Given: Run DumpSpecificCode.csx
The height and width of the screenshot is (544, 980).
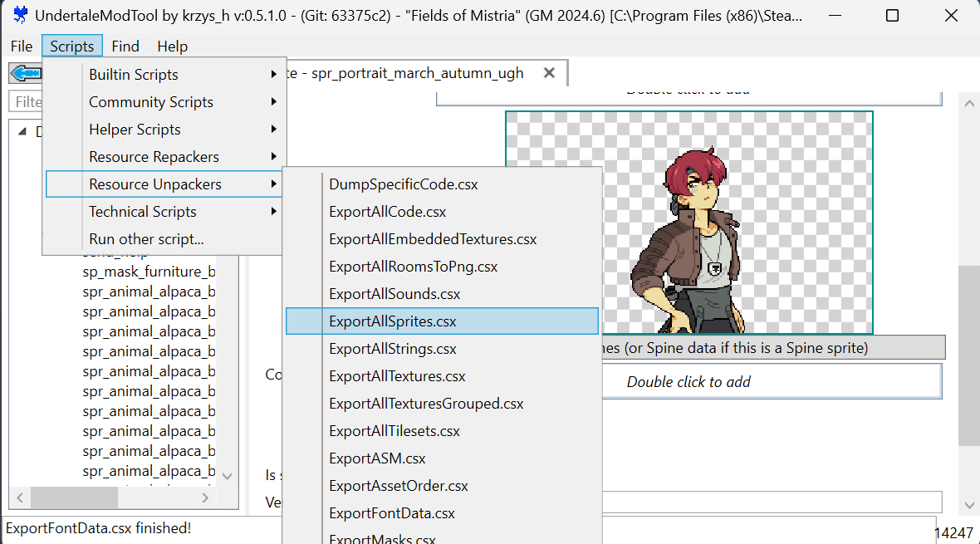Looking at the screenshot, I should tap(442, 184).
